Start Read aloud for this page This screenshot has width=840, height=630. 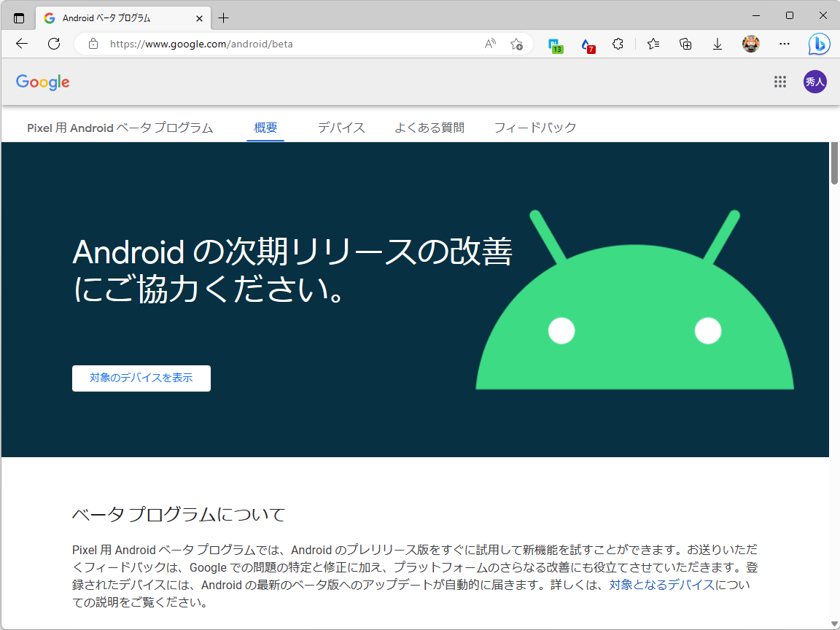(x=489, y=44)
